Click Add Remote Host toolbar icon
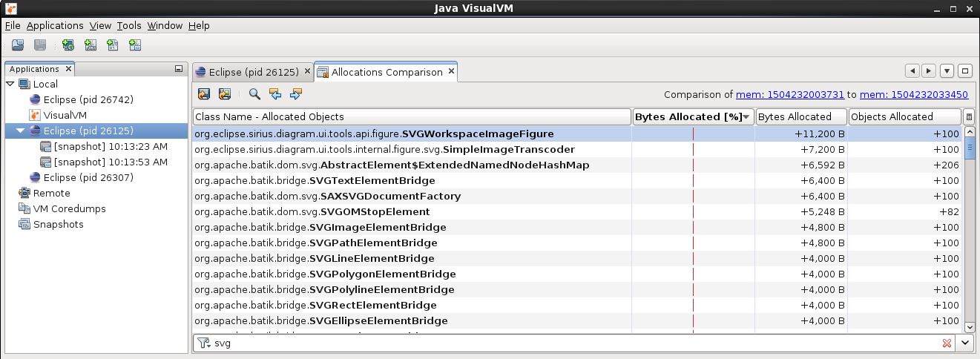Viewport: 980px width, 359px height. (68, 45)
